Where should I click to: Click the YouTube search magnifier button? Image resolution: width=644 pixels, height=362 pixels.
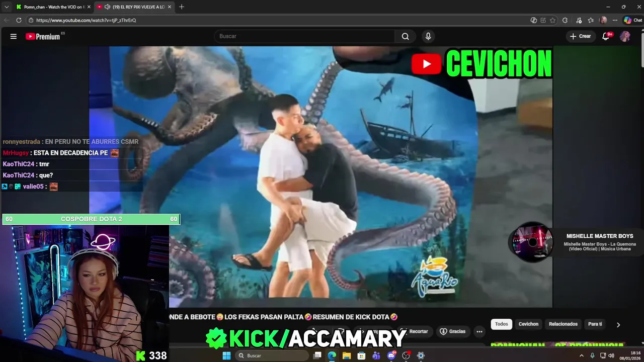coord(405,36)
